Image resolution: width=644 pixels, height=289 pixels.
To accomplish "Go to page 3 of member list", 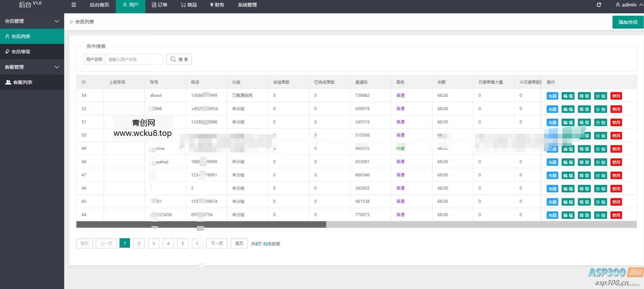I will (154, 243).
